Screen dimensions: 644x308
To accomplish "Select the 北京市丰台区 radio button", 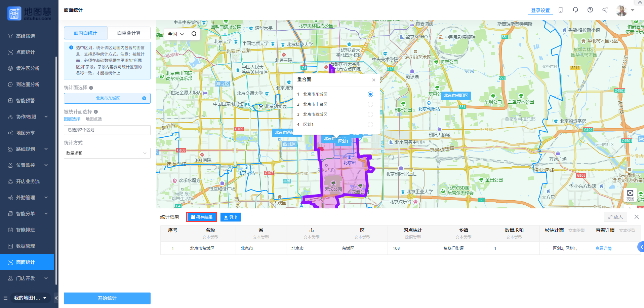I will (370, 104).
